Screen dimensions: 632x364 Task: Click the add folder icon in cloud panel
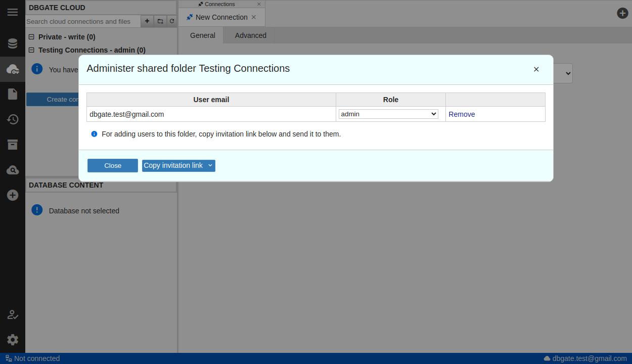160,21
